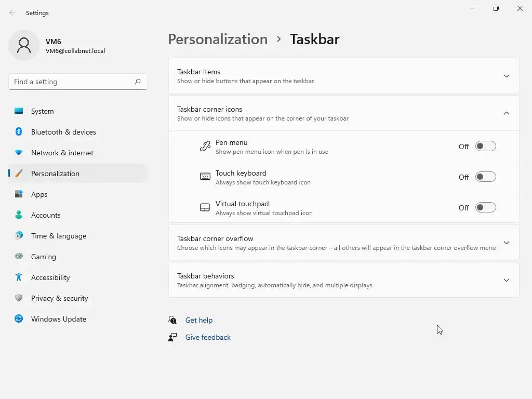Click the Find a setting search box

72,82
